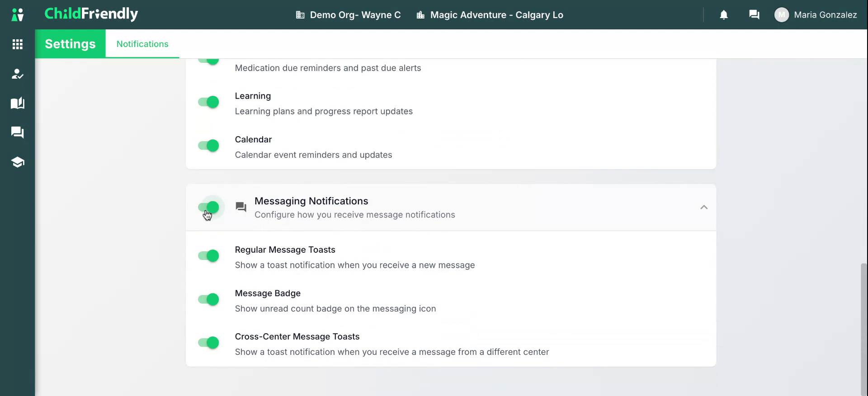Turn off Regular Message Toasts
This screenshot has width=868, height=396.
208,256
